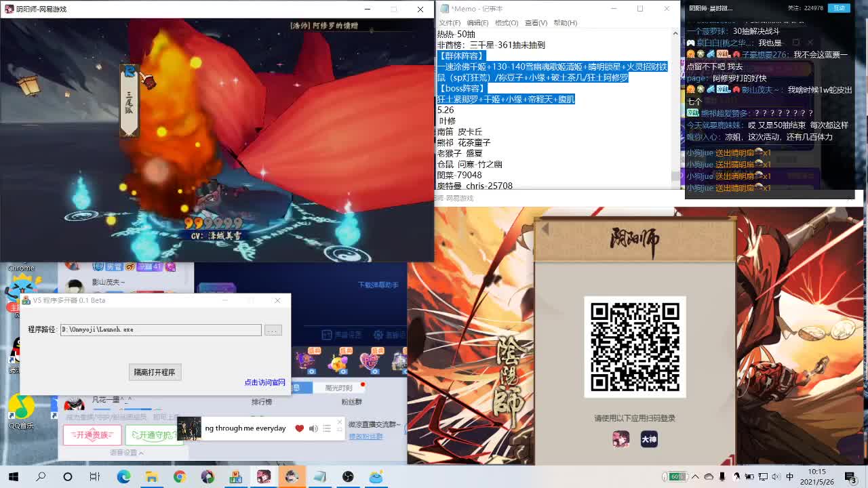The height and width of the screenshot is (488, 868).
Task: Open the Onmyoji game taskbar icon
Action: [264, 476]
